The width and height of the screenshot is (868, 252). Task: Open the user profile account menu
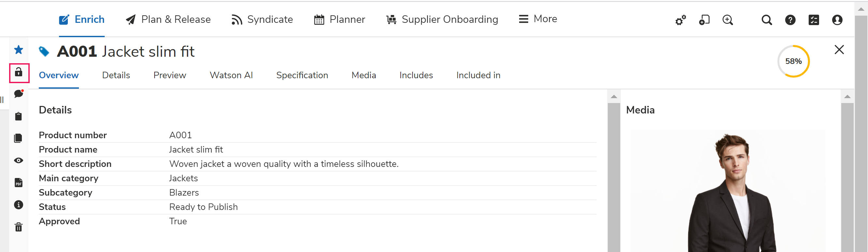pyautogui.click(x=837, y=20)
